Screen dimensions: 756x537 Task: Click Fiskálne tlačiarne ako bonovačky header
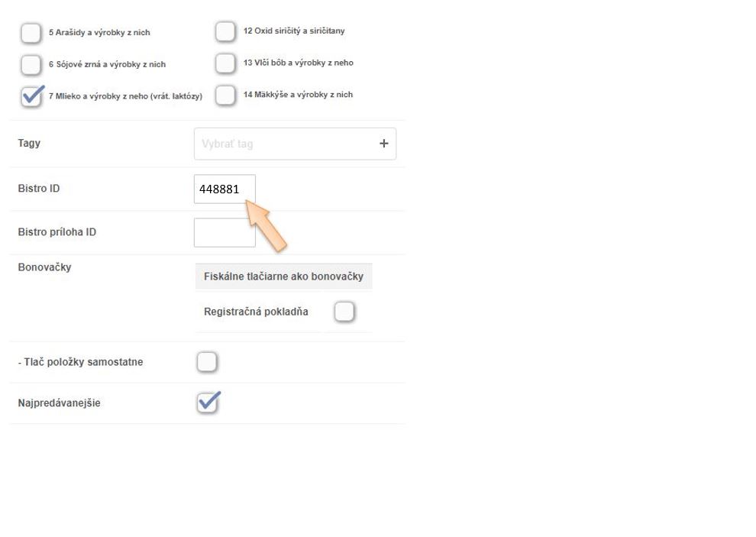tap(283, 277)
